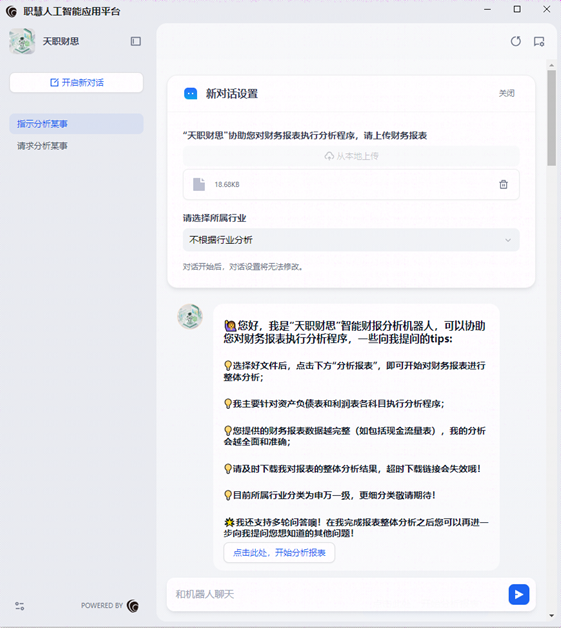Click the refresh conversation icon
561x628 pixels.
click(516, 41)
